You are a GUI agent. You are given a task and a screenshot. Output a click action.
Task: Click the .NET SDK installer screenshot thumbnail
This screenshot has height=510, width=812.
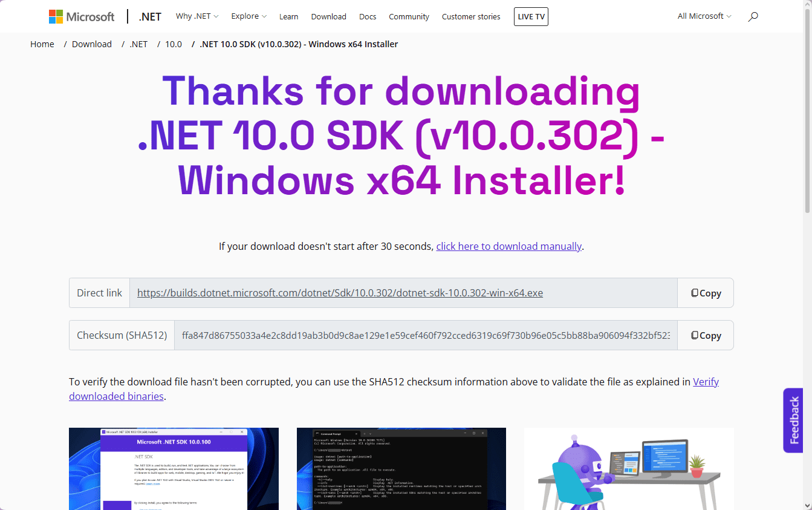click(174, 469)
